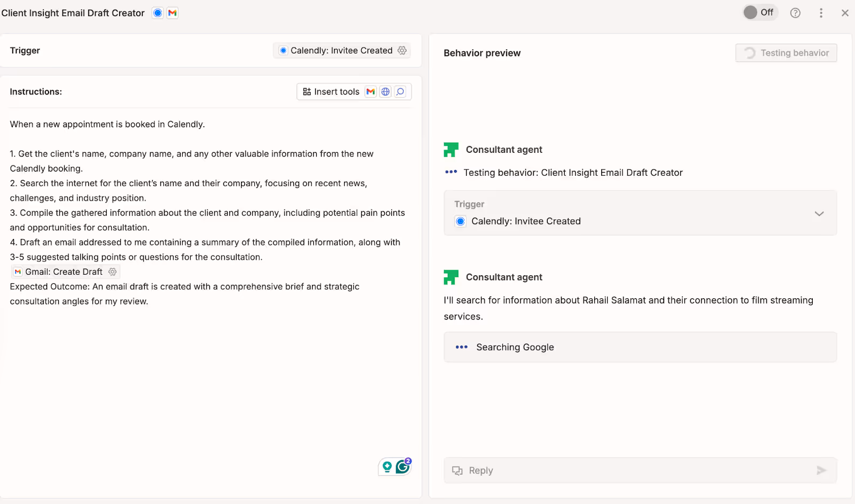Click the Calendly icon next to the agent title
855x504 pixels.
click(158, 13)
